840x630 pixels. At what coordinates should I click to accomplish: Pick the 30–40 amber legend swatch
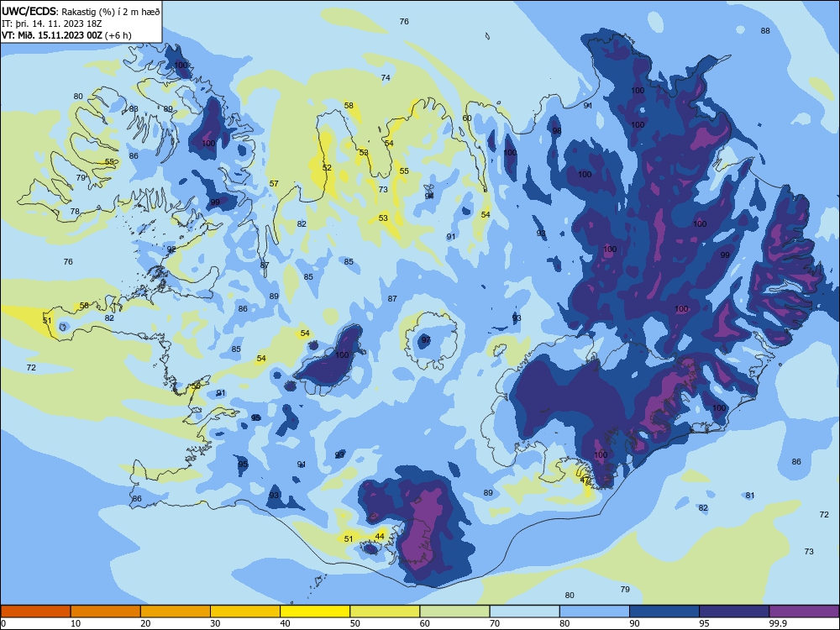(245, 612)
